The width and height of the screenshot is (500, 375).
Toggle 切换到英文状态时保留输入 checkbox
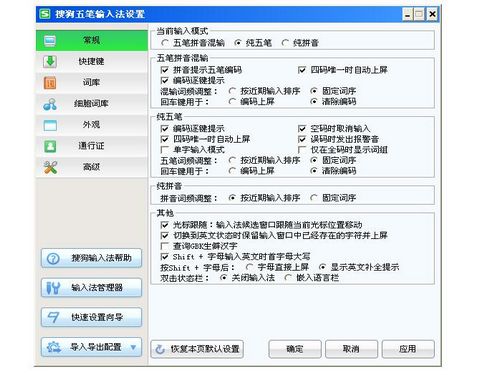click(164, 236)
